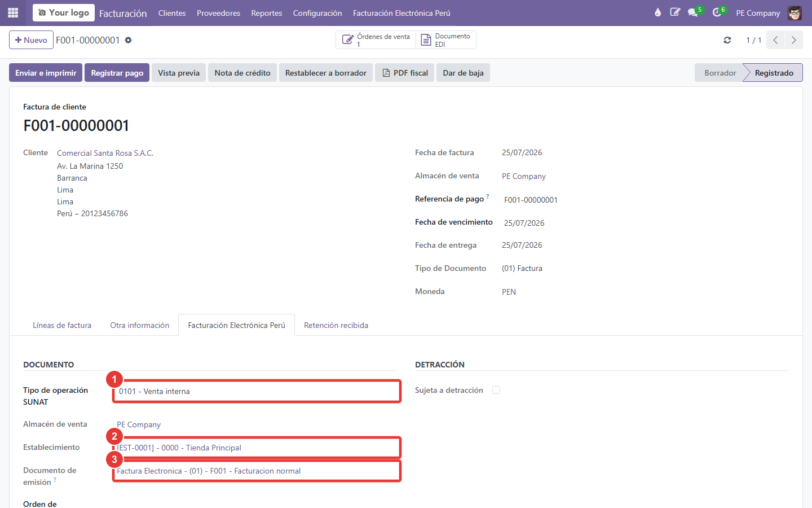
Task: Open the PE Company switcher in top bar
Action: [x=758, y=13]
